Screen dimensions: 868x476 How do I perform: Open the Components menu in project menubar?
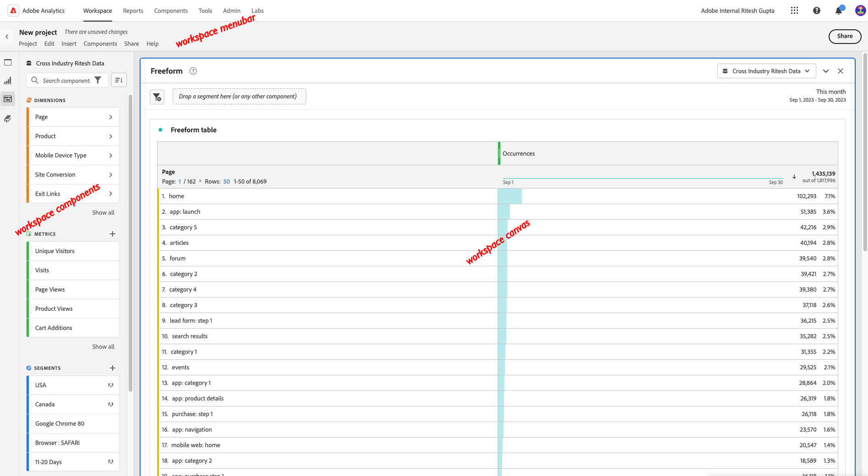(100, 44)
